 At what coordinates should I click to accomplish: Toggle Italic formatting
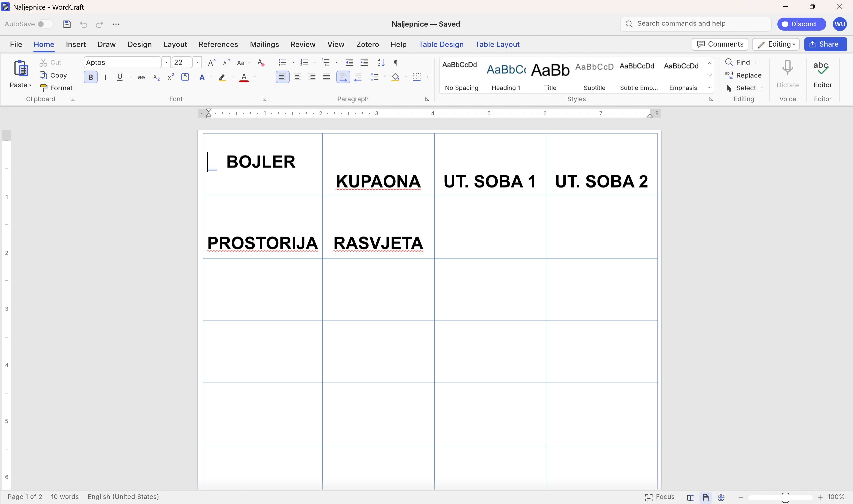click(105, 77)
